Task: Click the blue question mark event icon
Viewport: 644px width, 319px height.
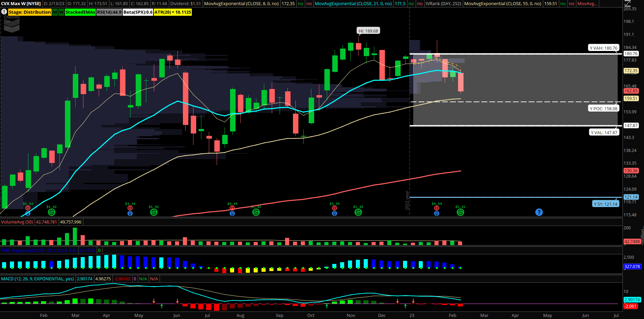Action: click(x=539, y=212)
